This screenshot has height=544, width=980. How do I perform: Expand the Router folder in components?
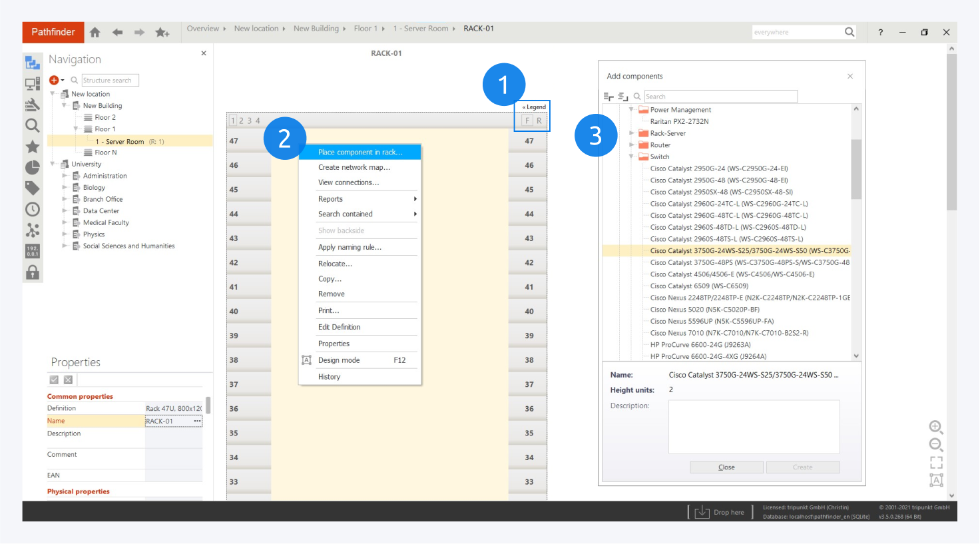tap(632, 145)
